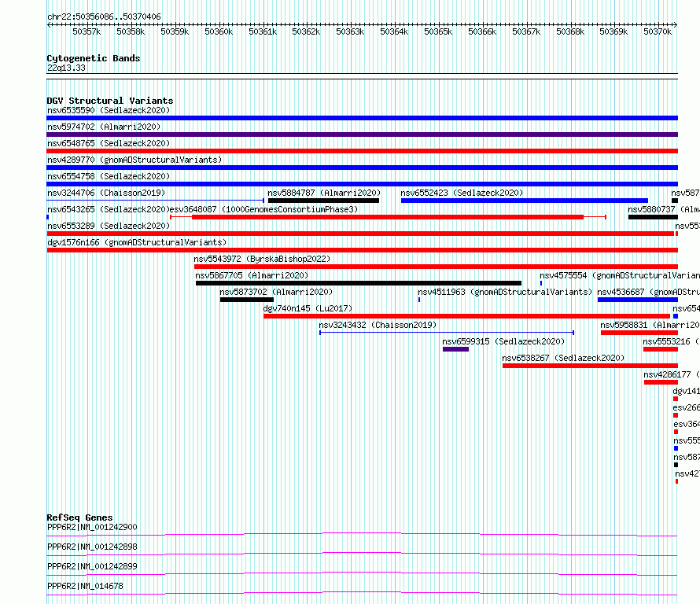Viewport: 700px width, 604px height.
Task: Click the 50366k ruler mark
Action: click(482, 31)
